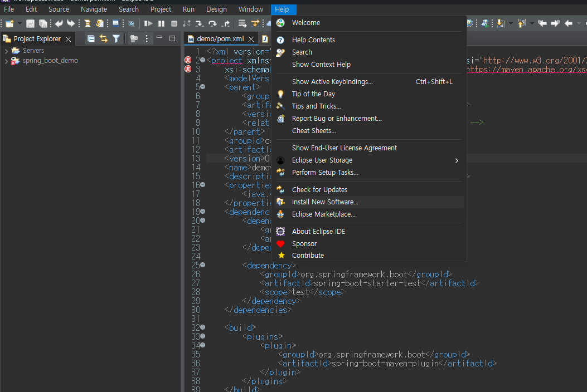Open Eclipse Marketplace from the Help menu
This screenshot has height=392, width=587.
369,214
